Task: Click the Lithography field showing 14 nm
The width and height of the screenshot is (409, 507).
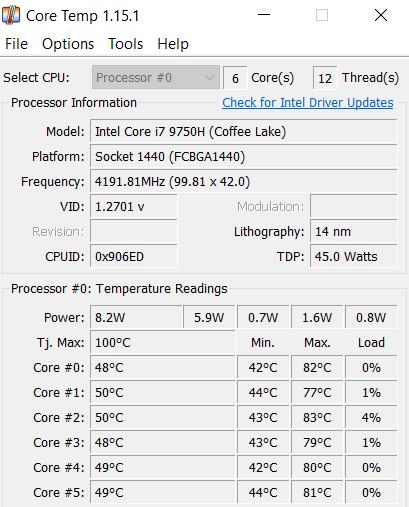Action: tap(354, 231)
